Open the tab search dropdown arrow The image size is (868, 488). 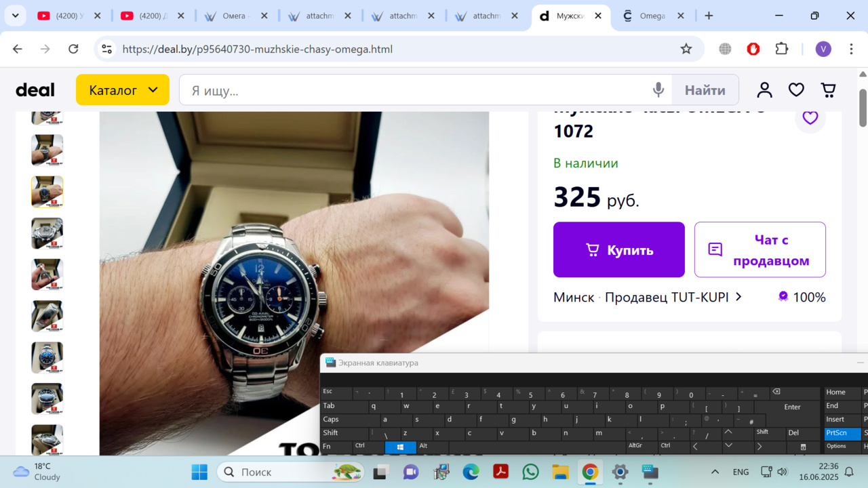[15, 16]
